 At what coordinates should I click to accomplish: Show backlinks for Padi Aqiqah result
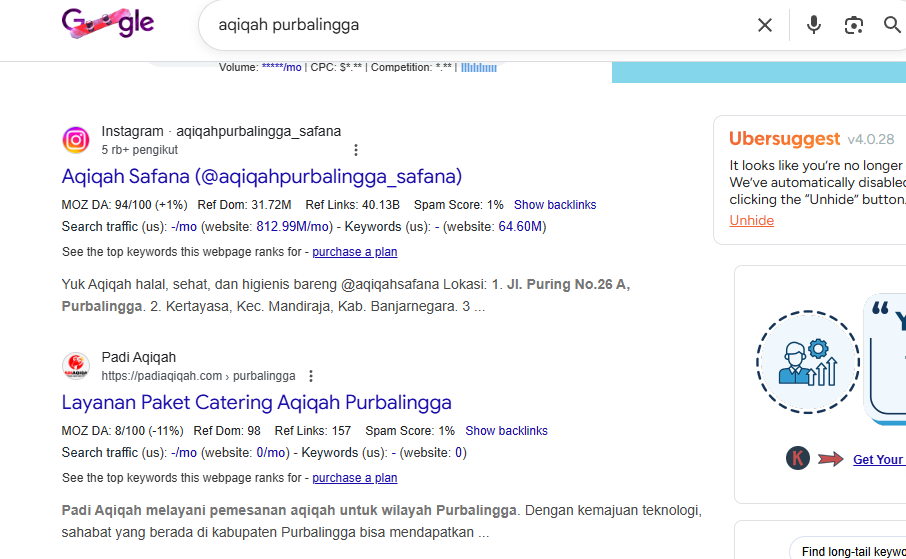tap(506, 431)
